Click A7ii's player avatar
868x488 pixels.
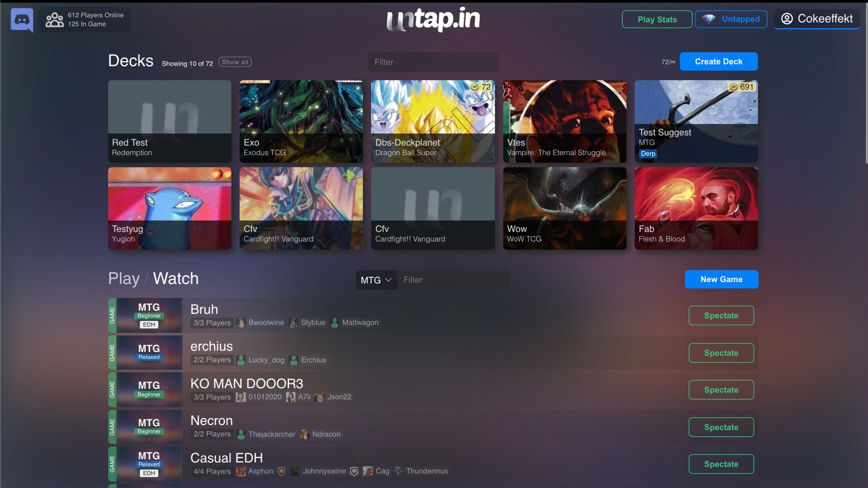290,397
